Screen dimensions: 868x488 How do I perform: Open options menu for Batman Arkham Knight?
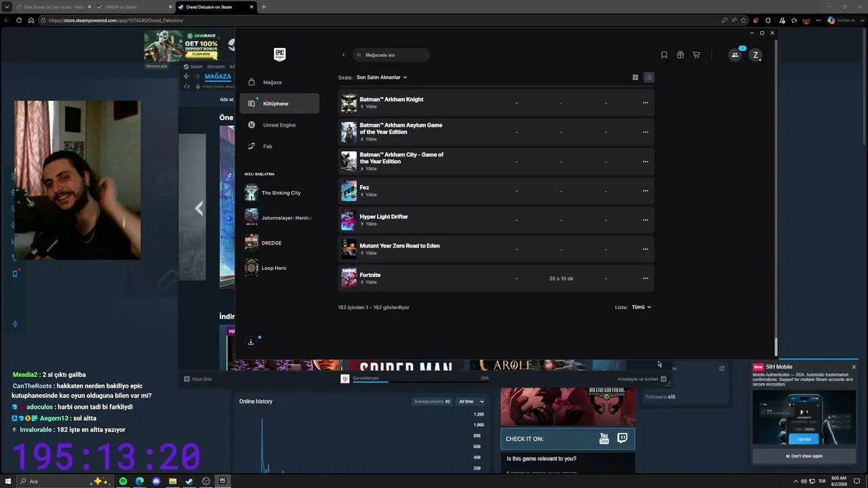(646, 103)
